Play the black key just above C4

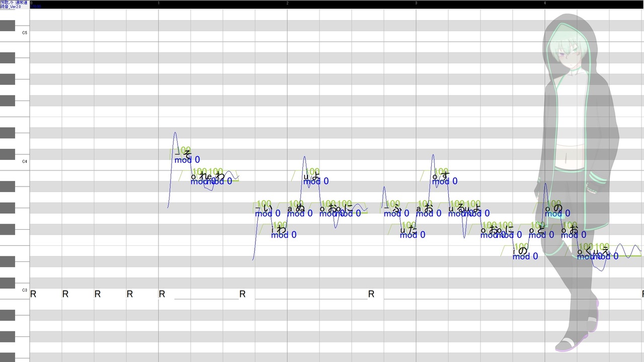pos(8,154)
